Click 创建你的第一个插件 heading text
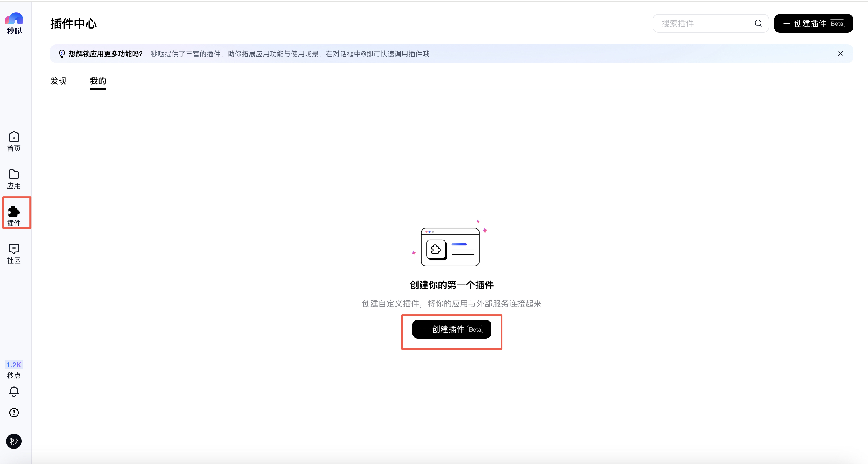868x464 pixels. click(x=452, y=285)
